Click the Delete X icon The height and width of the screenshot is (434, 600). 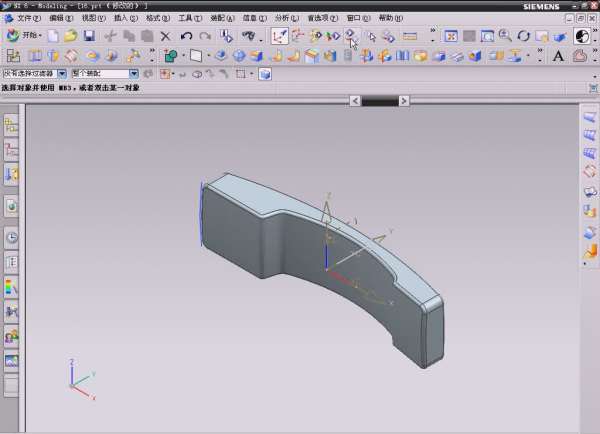tap(166, 36)
